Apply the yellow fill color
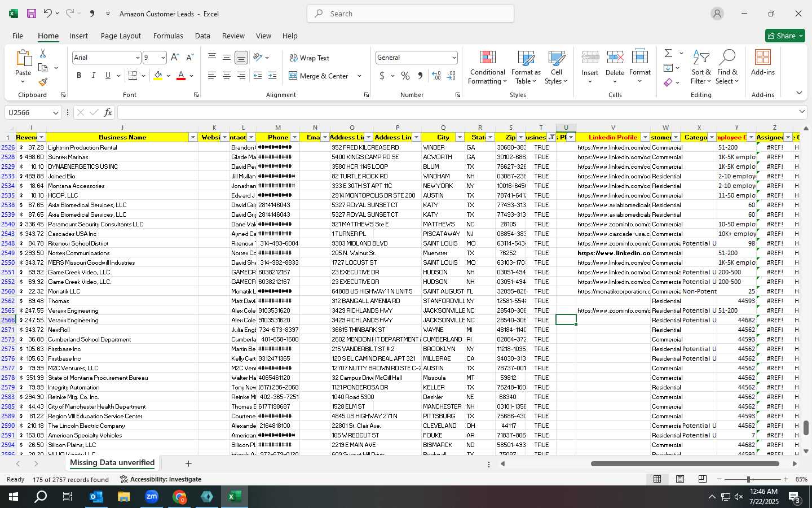 [x=158, y=76]
